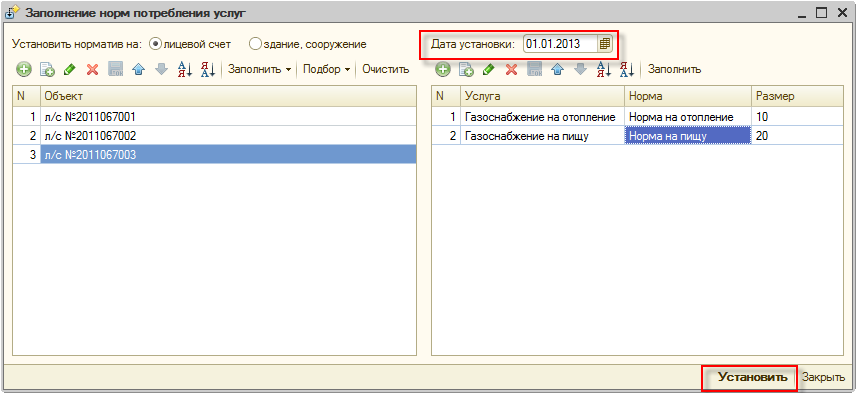Click Очистить to clear the object list
Screen dimensions: 856x393
click(385, 69)
